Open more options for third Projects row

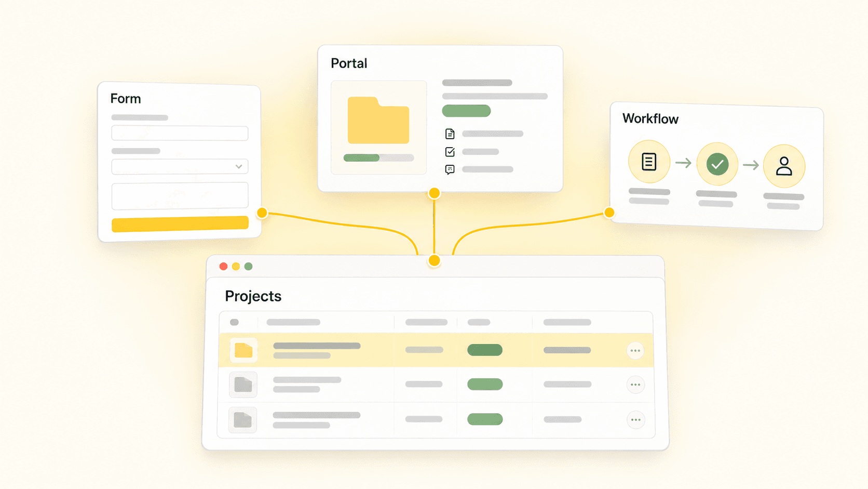click(636, 420)
